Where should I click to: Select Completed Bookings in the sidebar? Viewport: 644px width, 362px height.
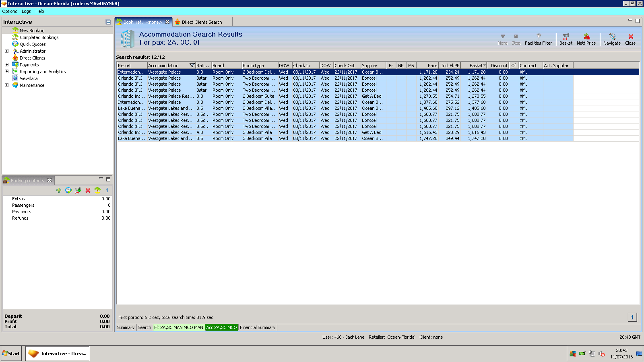pos(39,37)
